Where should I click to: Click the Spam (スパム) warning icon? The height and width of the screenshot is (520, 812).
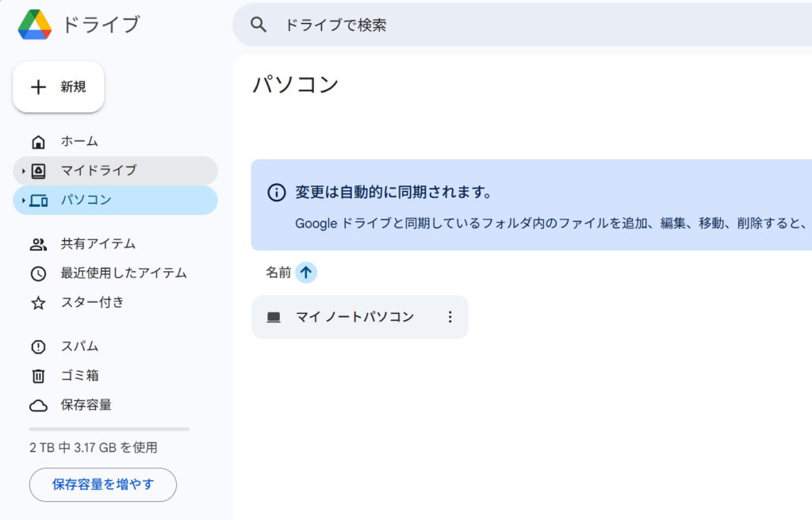(38, 346)
